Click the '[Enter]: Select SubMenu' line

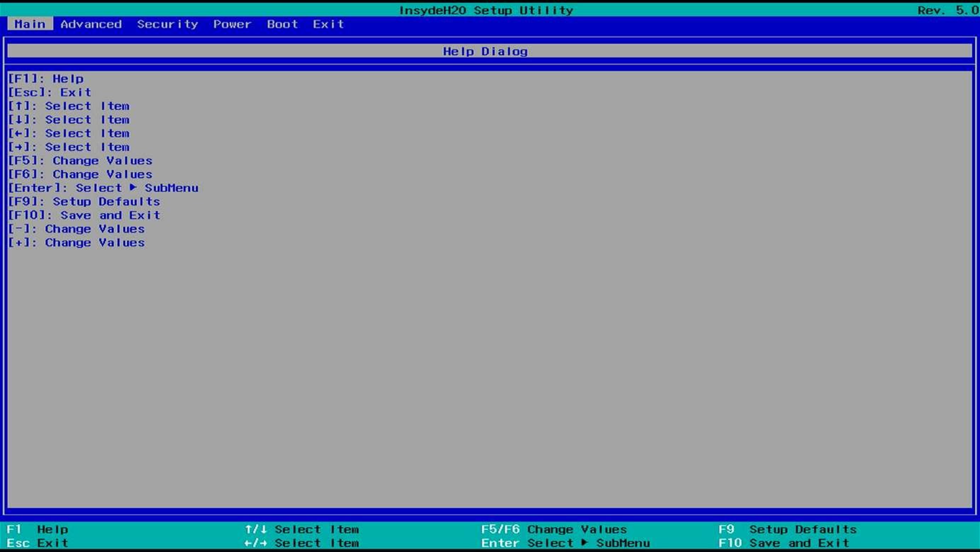[x=103, y=188]
